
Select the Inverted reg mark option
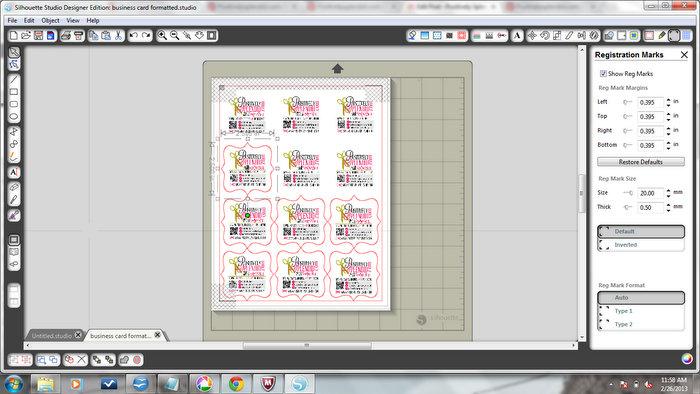[641, 245]
